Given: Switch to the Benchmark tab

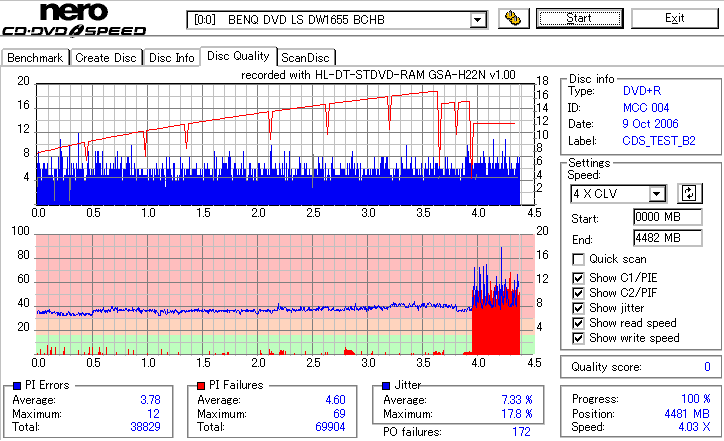Looking at the screenshot, I should pos(35,58).
